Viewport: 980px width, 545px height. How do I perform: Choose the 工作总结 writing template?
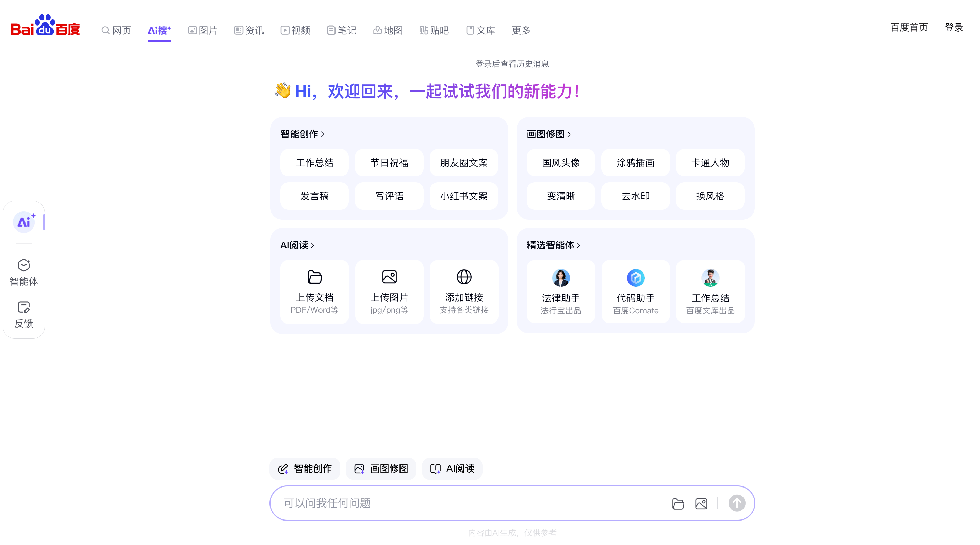pos(314,163)
